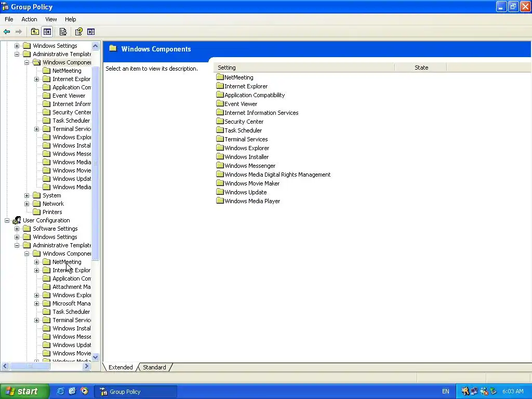Sort by the State column header

(421, 68)
